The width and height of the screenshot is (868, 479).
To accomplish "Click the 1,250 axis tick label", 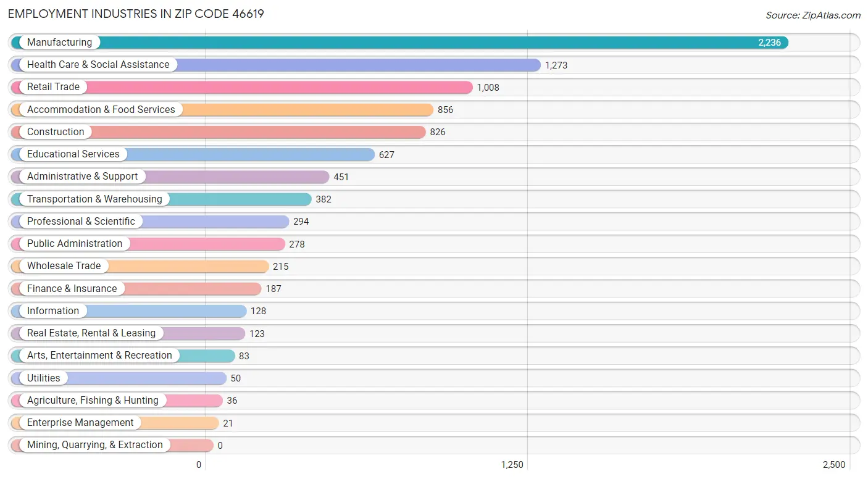I will 512,465.
